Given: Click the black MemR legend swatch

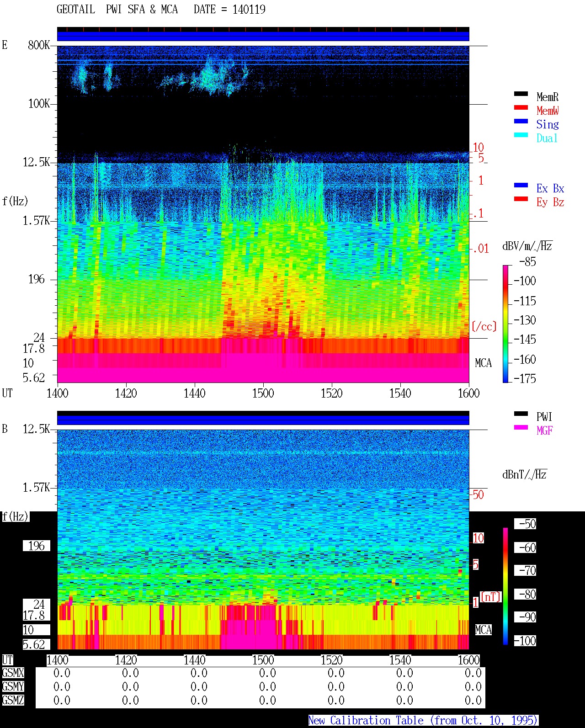Looking at the screenshot, I should pyautogui.click(x=521, y=94).
